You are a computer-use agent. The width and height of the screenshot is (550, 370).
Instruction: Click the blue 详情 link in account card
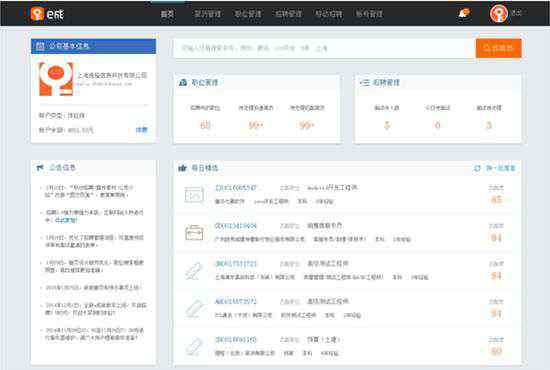tap(142, 130)
